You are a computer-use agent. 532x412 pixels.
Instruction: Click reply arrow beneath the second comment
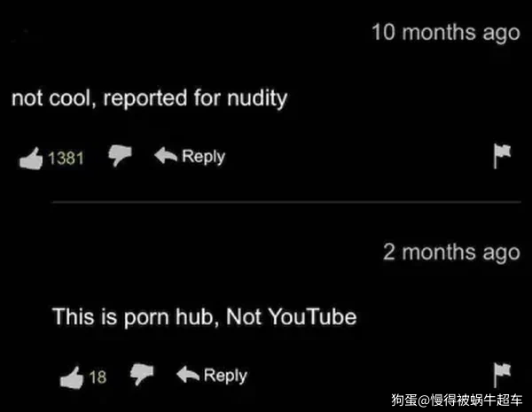(188, 375)
